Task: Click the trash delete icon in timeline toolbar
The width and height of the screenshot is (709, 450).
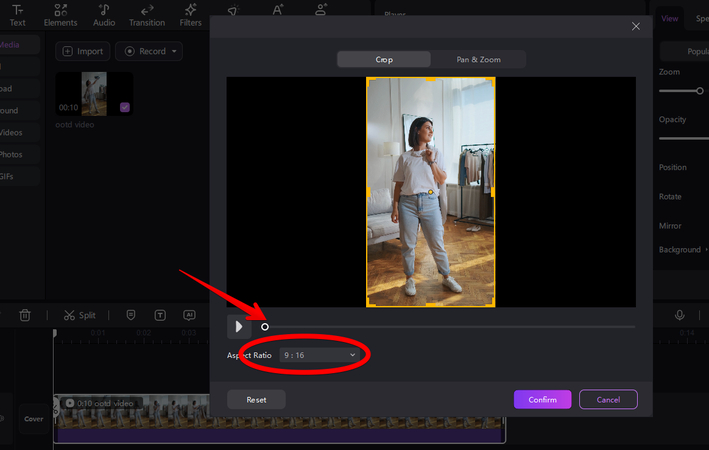Action: (25, 315)
